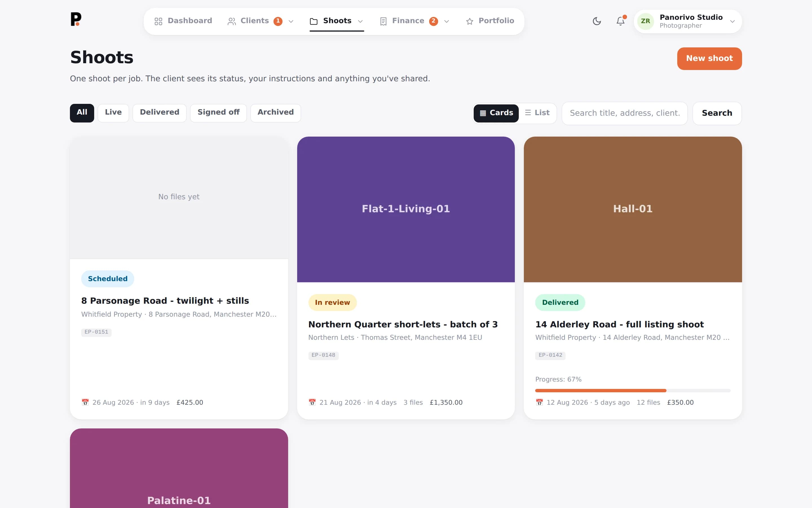This screenshot has width=812, height=508.
Task: Open the Flat-1-Living-01 thumbnail
Action: click(406, 209)
